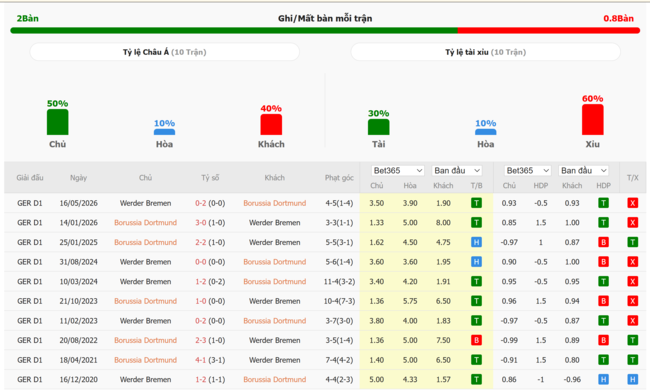The height and width of the screenshot is (391, 650).
Task: Click the green 50% Chủ bar
Action: (58, 122)
